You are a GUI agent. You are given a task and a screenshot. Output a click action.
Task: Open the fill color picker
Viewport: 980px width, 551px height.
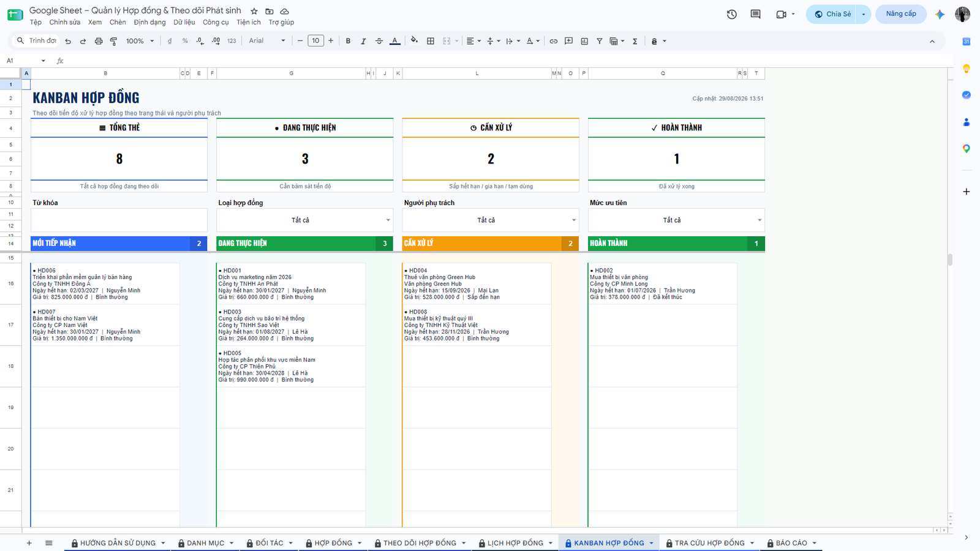[x=414, y=40]
